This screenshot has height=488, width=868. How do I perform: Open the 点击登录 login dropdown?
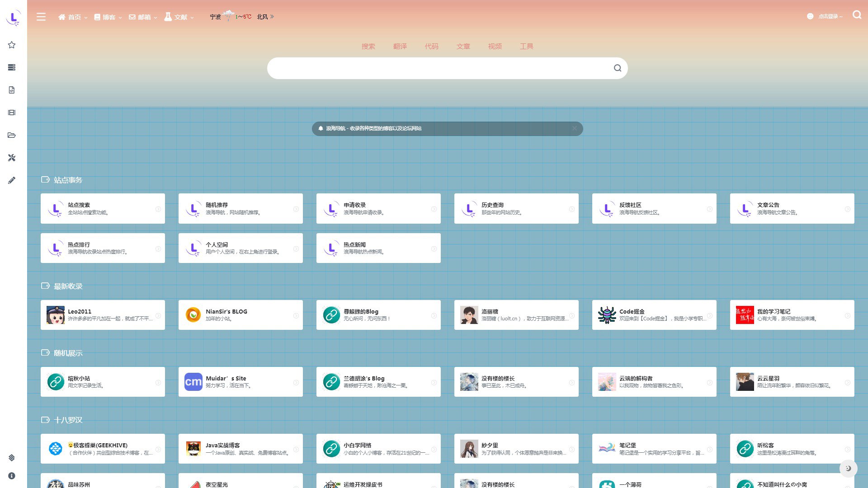pyautogui.click(x=827, y=16)
